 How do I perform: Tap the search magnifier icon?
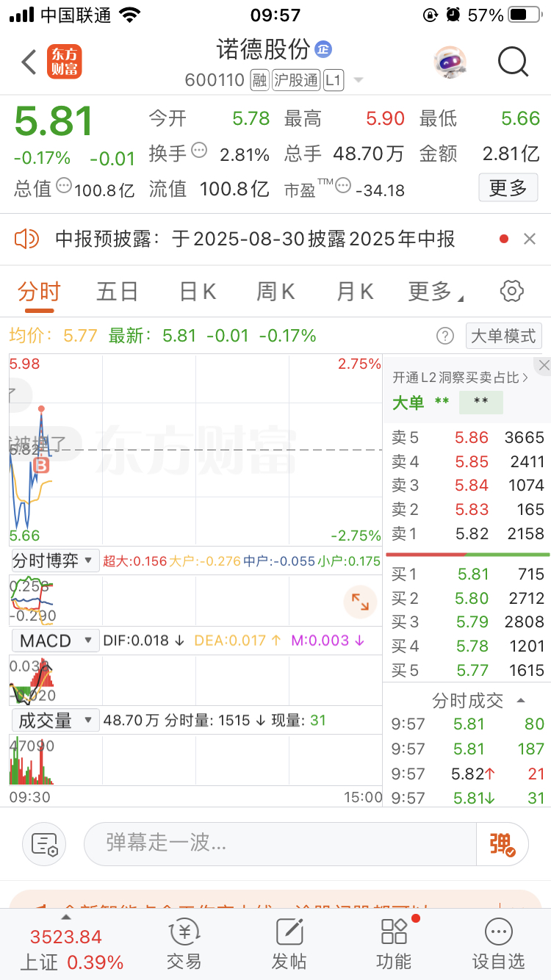[513, 62]
